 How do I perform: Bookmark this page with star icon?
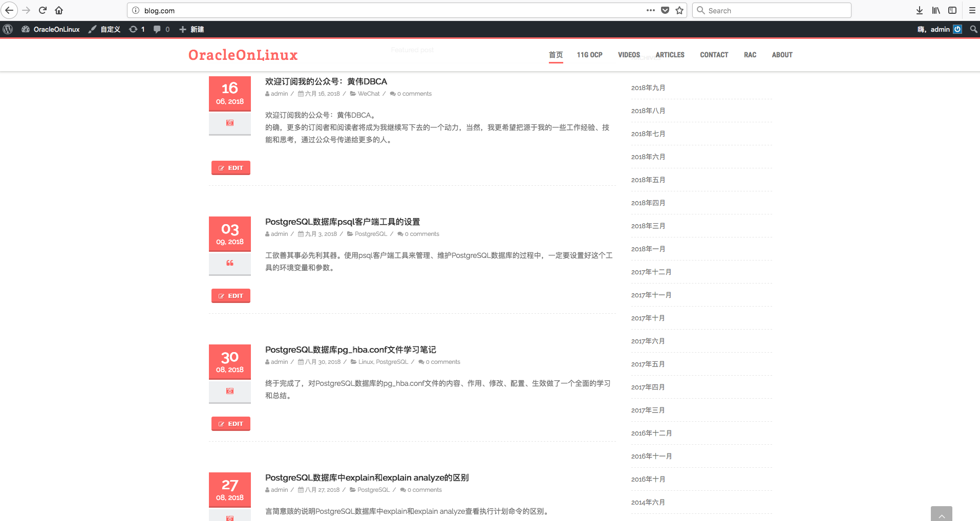click(679, 10)
